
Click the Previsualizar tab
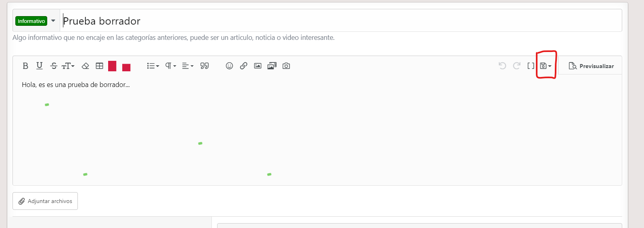tap(591, 66)
